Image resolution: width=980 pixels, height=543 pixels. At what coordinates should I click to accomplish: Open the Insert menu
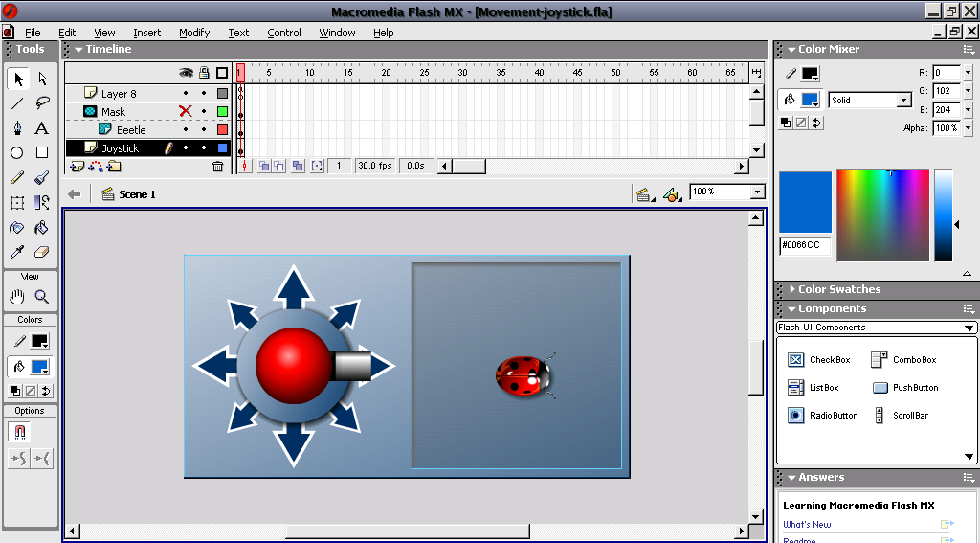146,33
